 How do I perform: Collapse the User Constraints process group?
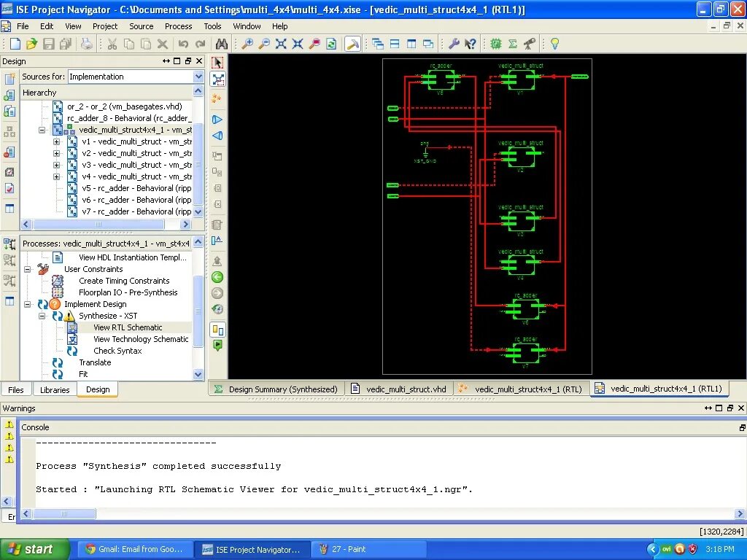(28, 269)
